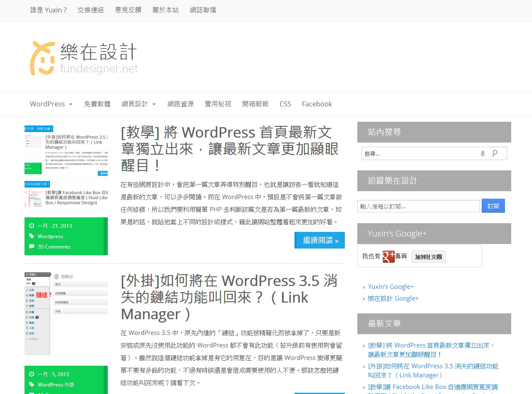Open 誰是 Yuxin？ top link
This screenshot has width=532, height=394.
pyautogui.click(x=49, y=10)
